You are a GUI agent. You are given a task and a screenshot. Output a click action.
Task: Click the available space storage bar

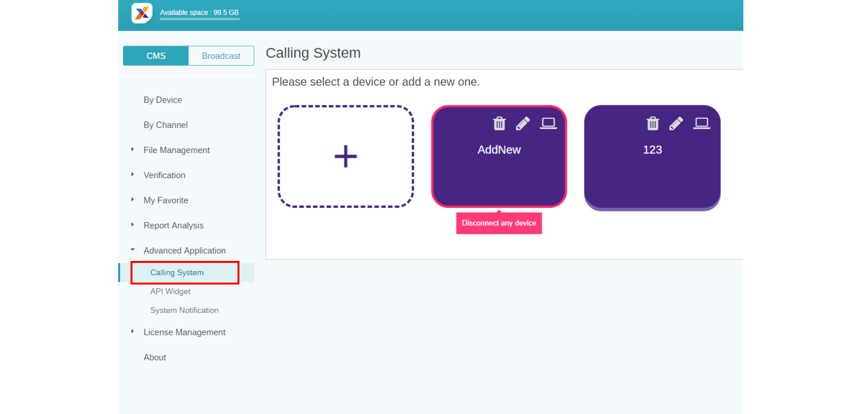pos(199,19)
